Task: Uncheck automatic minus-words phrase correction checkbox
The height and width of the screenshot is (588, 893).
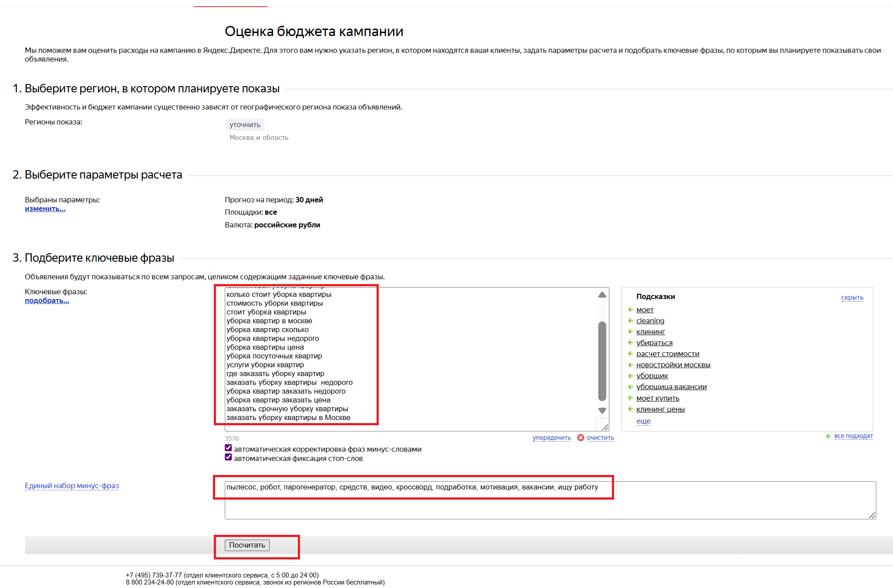Action: click(228, 448)
